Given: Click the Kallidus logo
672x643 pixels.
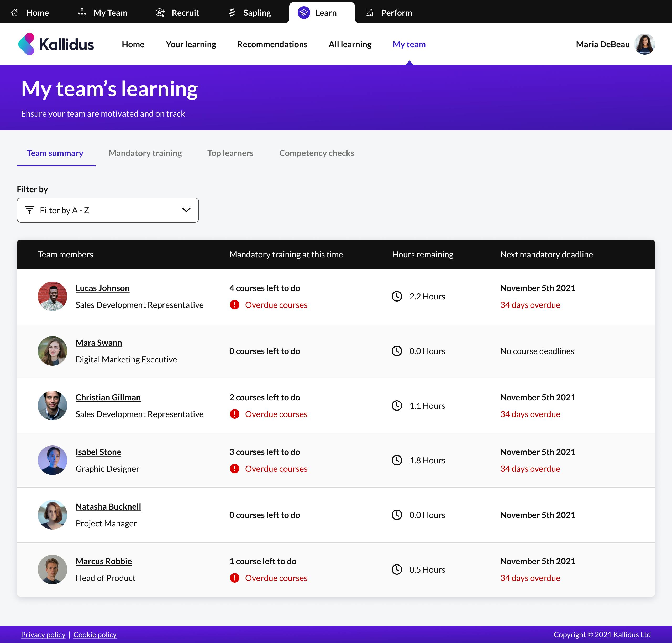Looking at the screenshot, I should [x=56, y=44].
